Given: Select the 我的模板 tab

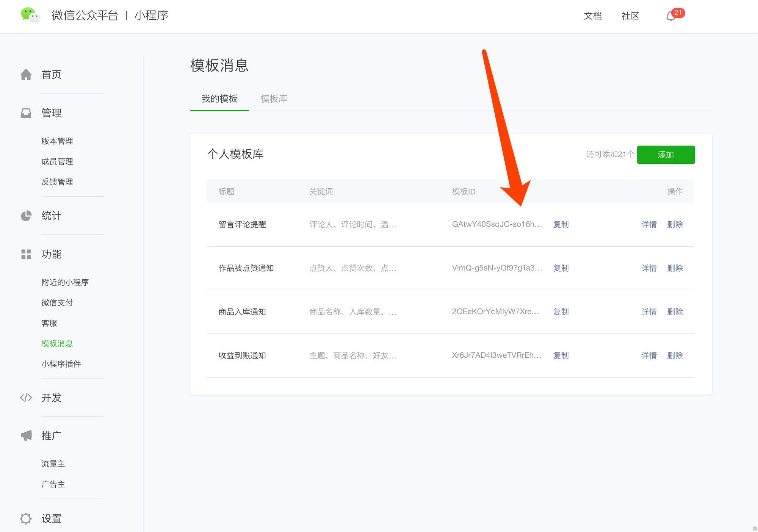Looking at the screenshot, I should pos(219,99).
